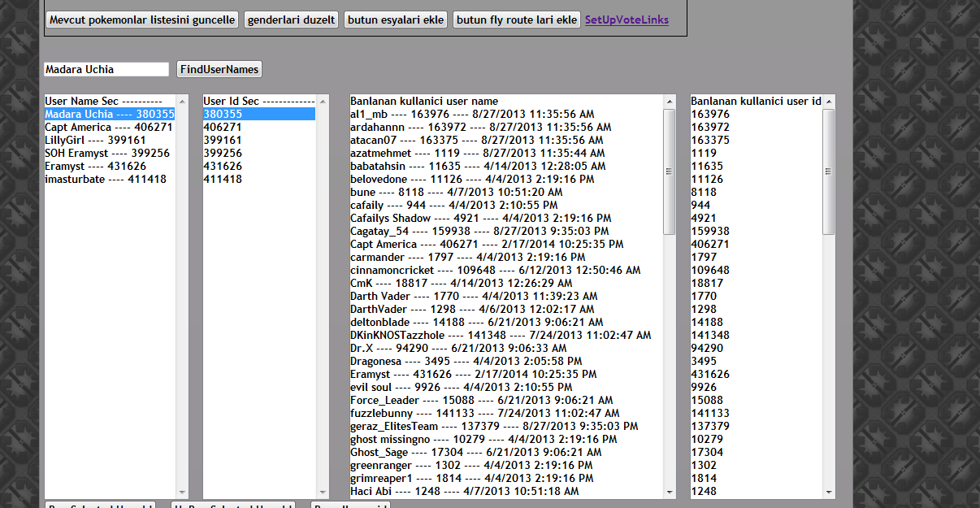Click down arrow of banned user name scrollbar
This screenshot has height=508, width=980.
point(670,492)
